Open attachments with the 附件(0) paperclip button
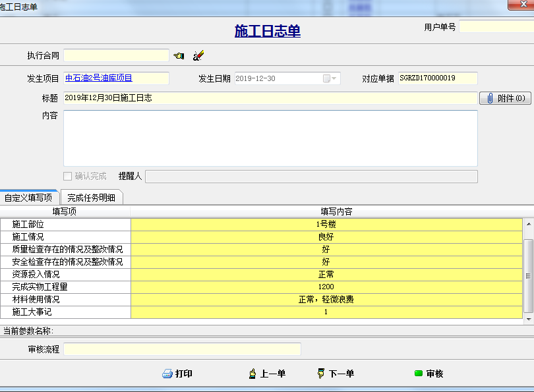 505,98
